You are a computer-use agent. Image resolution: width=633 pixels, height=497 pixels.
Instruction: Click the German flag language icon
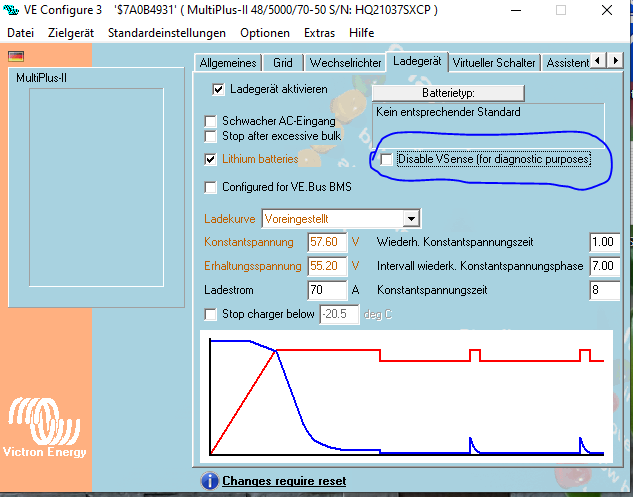point(16,56)
